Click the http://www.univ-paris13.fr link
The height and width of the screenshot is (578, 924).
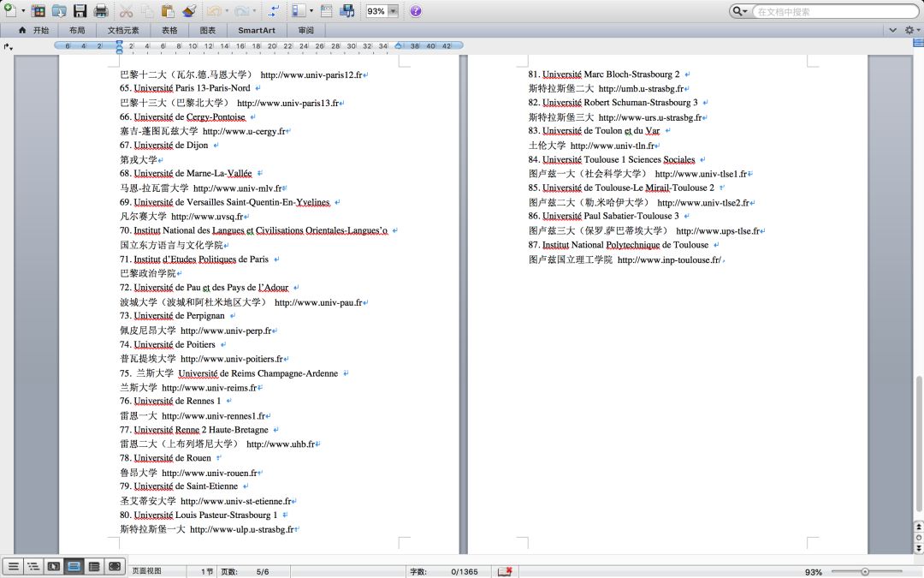click(x=287, y=104)
